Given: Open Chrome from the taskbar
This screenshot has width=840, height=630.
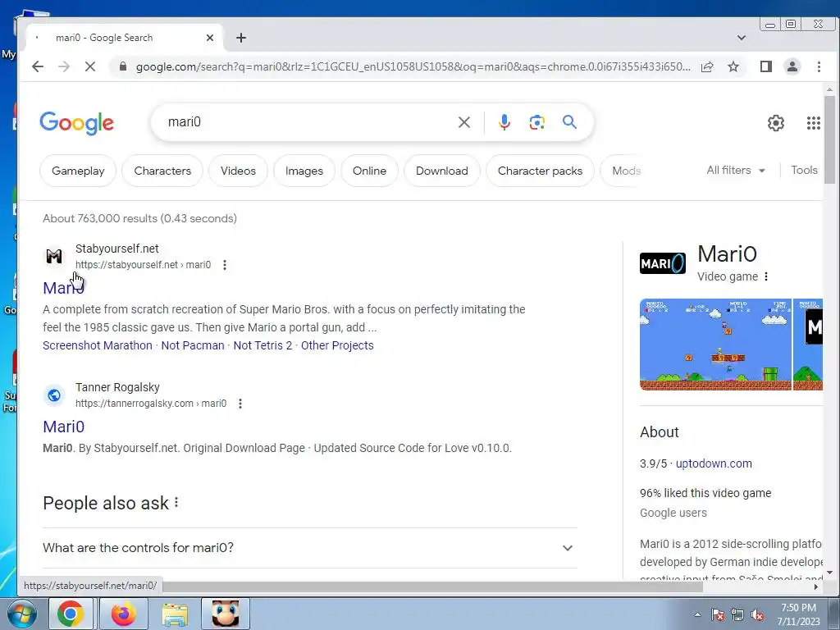Looking at the screenshot, I should pyautogui.click(x=71, y=614).
